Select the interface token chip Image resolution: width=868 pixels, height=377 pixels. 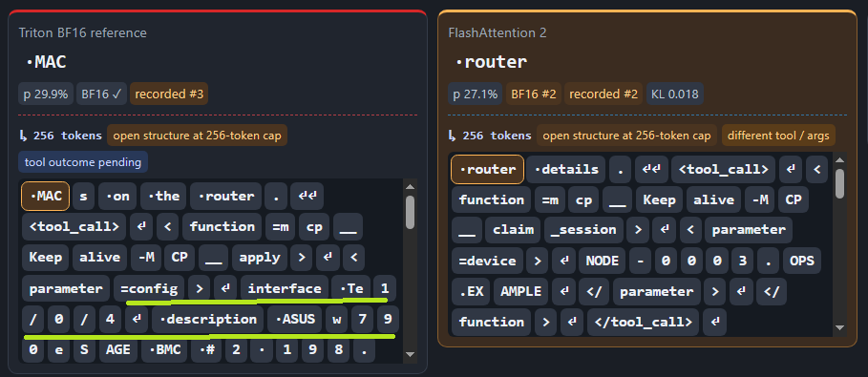[285, 288]
